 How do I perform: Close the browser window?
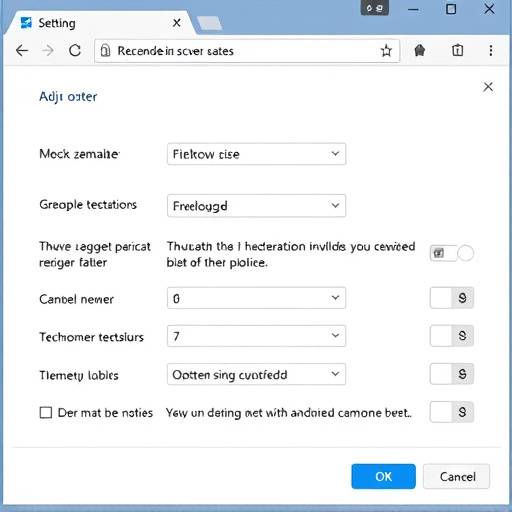tap(489, 9)
